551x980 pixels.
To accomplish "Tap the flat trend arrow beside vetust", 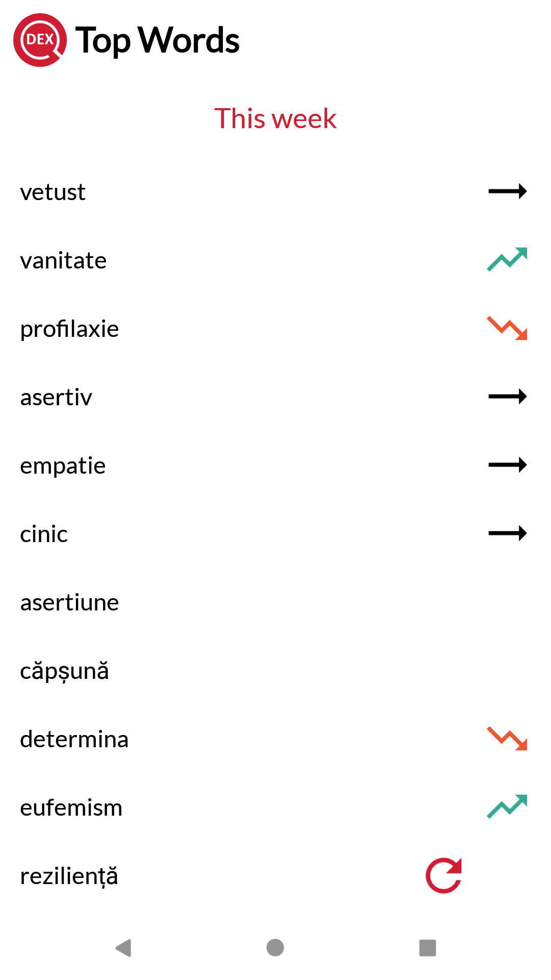I will tap(507, 191).
